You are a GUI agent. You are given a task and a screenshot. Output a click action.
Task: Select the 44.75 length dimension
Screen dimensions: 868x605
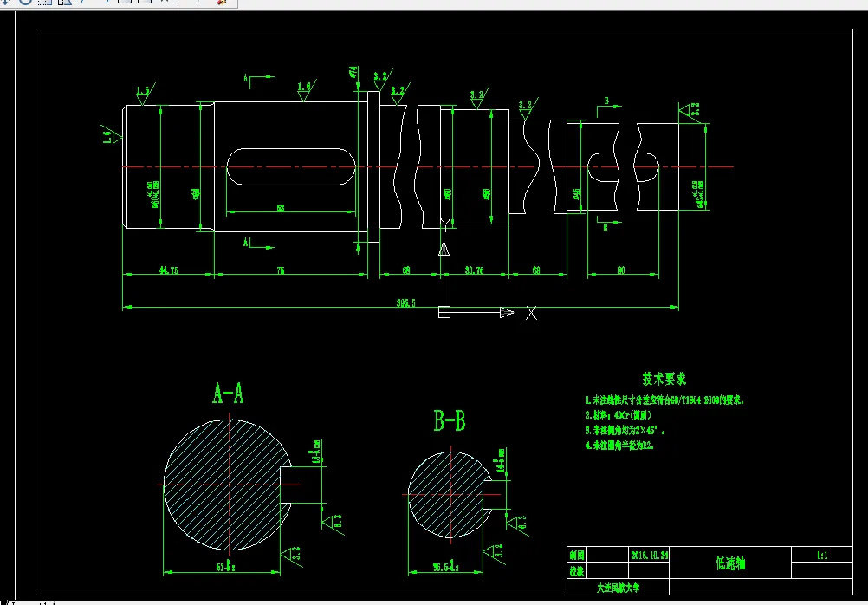pos(168,270)
